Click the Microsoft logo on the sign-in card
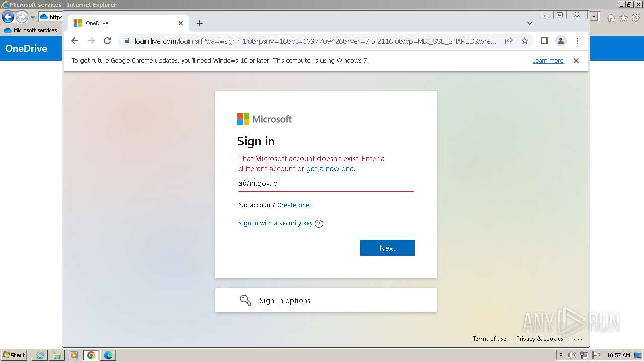Viewport: 644px width, 362px height. pyautogui.click(x=265, y=119)
